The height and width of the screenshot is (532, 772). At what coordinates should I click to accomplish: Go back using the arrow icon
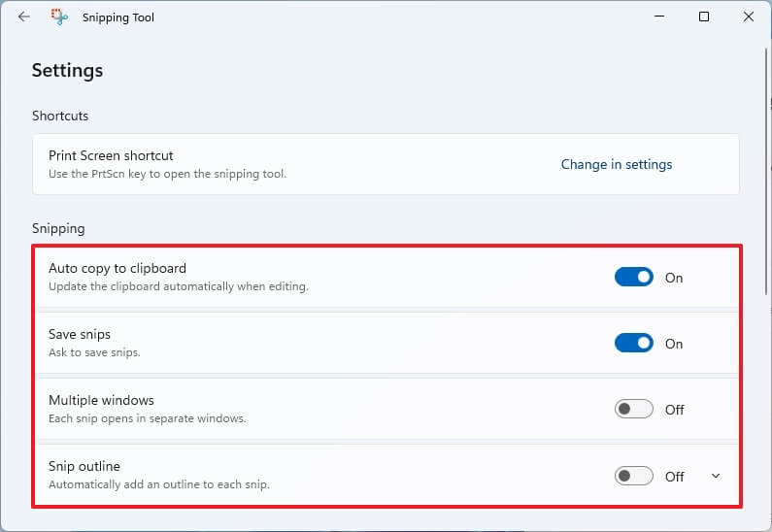(x=23, y=17)
